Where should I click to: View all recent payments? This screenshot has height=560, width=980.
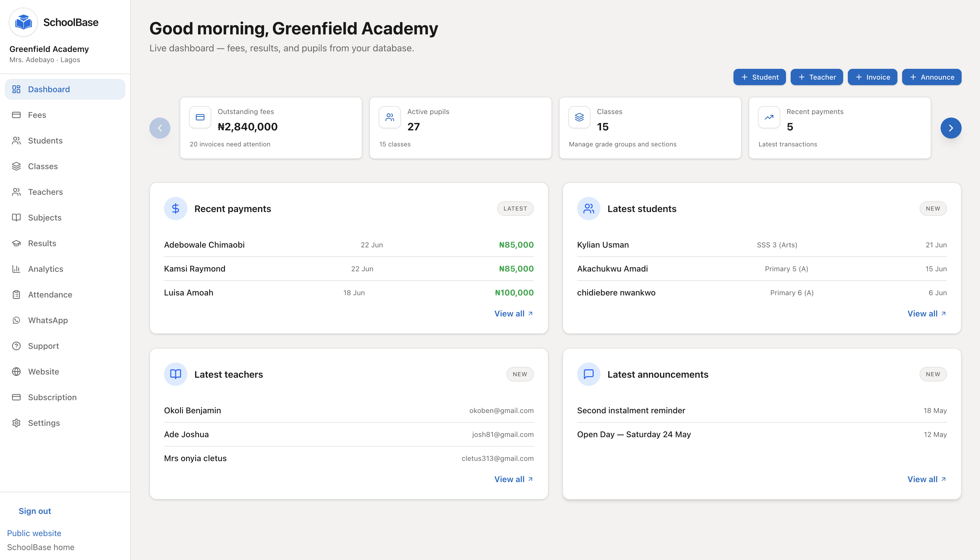[x=514, y=314]
